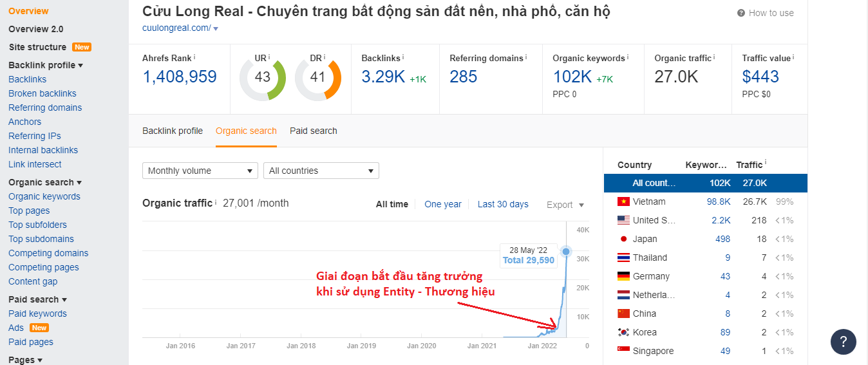Click the DR 41 gauge chart

click(x=318, y=79)
